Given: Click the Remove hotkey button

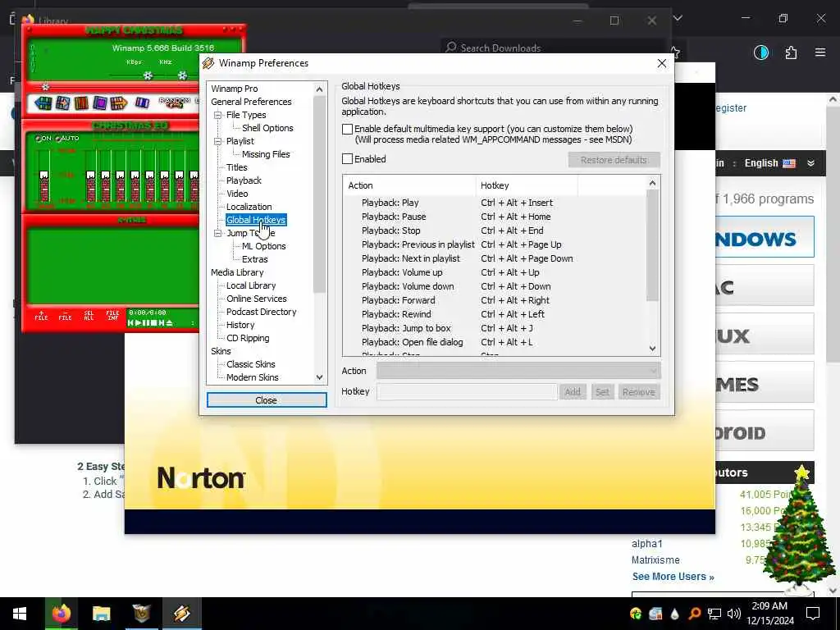Looking at the screenshot, I should tap(638, 392).
